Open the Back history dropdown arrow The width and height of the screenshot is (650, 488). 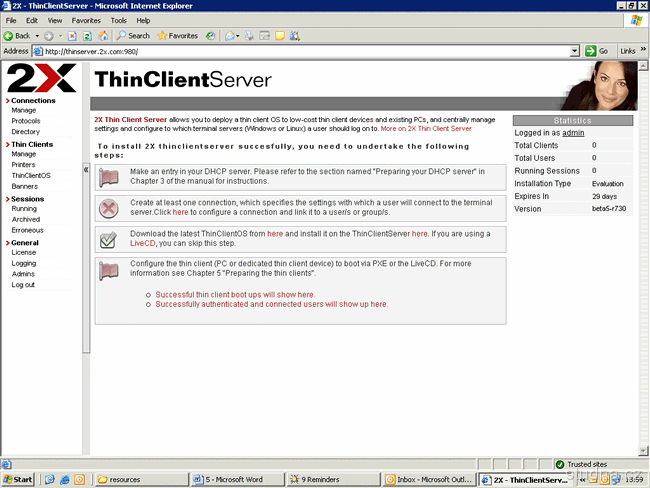(x=37, y=36)
